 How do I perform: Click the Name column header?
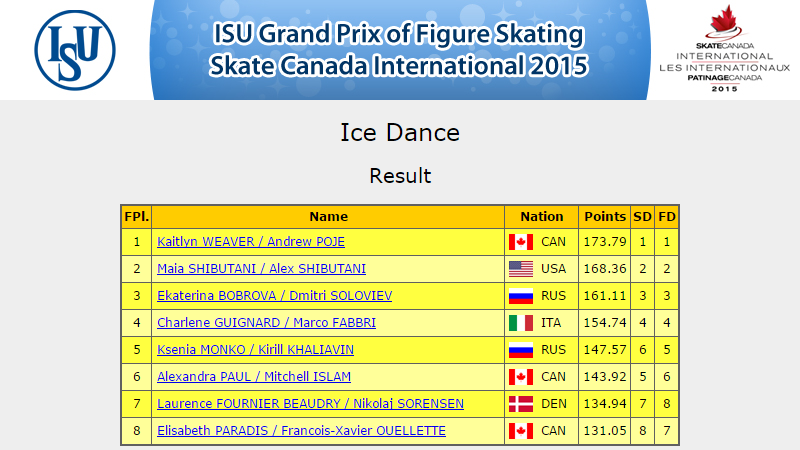[329, 217]
